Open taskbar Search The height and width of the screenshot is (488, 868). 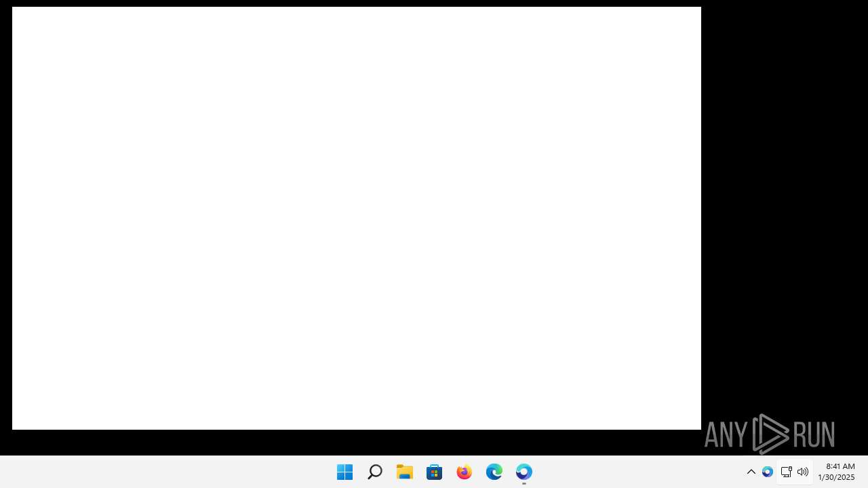coord(374,472)
